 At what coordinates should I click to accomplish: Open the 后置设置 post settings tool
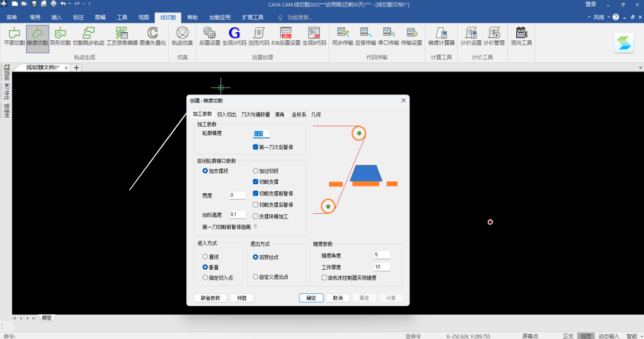(x=209, y=36)
